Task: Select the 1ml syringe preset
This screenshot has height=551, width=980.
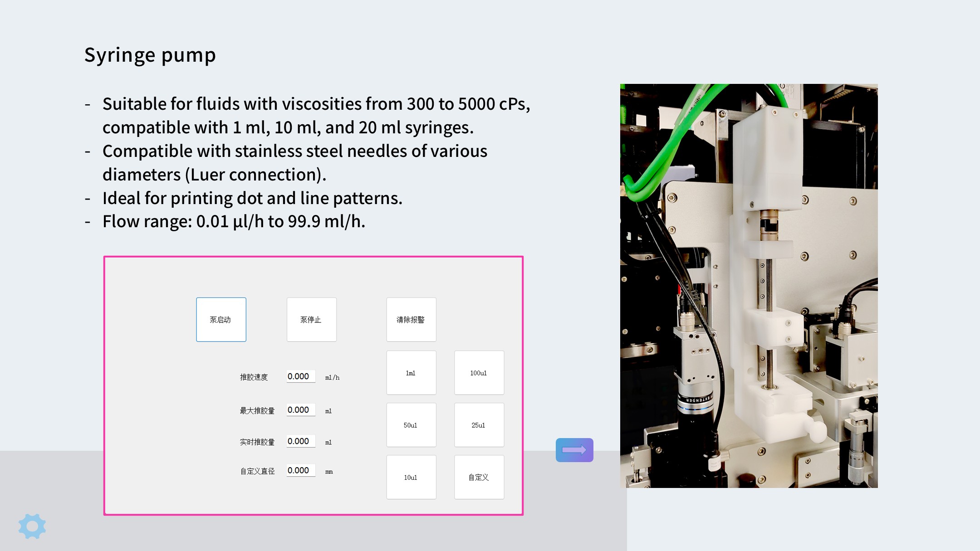Action: click(411, 373)
